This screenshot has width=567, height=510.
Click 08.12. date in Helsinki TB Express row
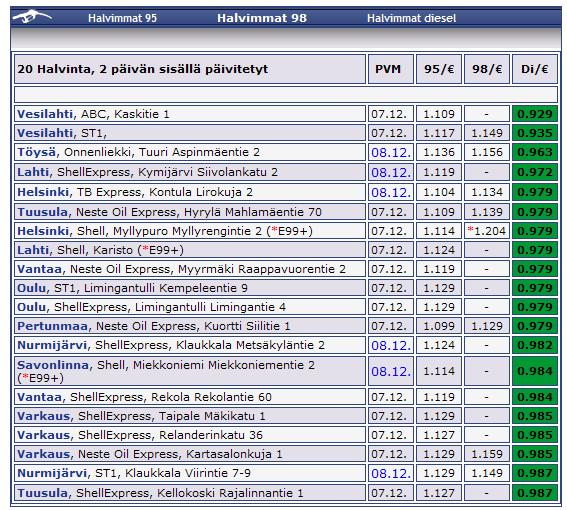391,192
